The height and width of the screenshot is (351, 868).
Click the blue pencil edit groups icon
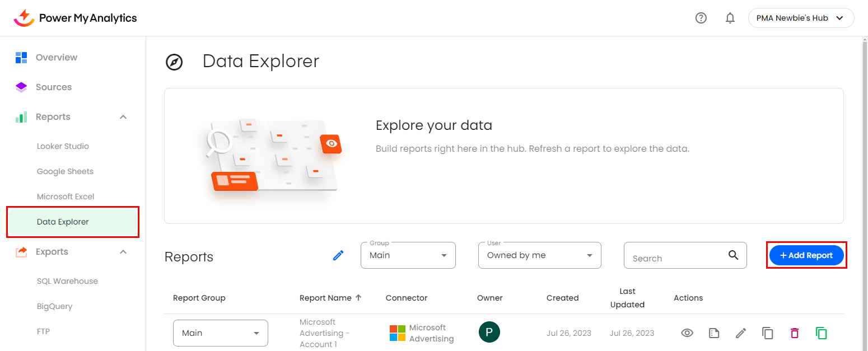(338, 255)
